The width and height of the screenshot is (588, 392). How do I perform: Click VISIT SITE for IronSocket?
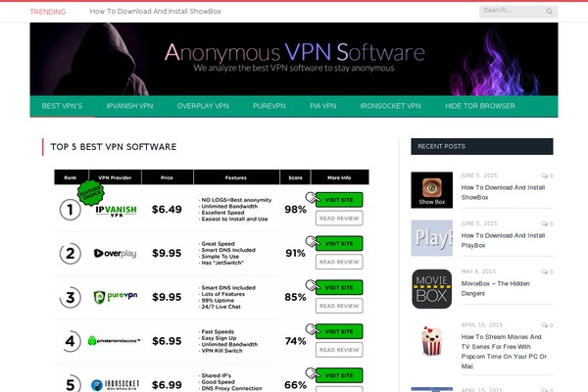[x=339, y=375]
